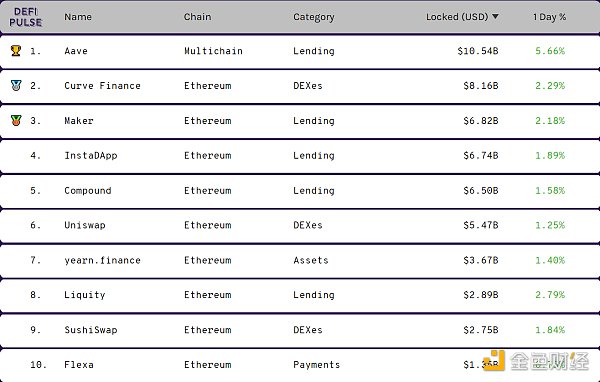Open the Flexa payments entry
The height and width of the screenshot is (382, 600).
[x=79, y=365]
